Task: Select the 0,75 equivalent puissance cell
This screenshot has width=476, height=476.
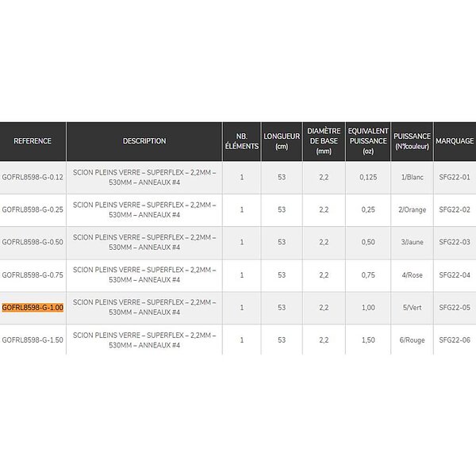Action: (368, 275)
